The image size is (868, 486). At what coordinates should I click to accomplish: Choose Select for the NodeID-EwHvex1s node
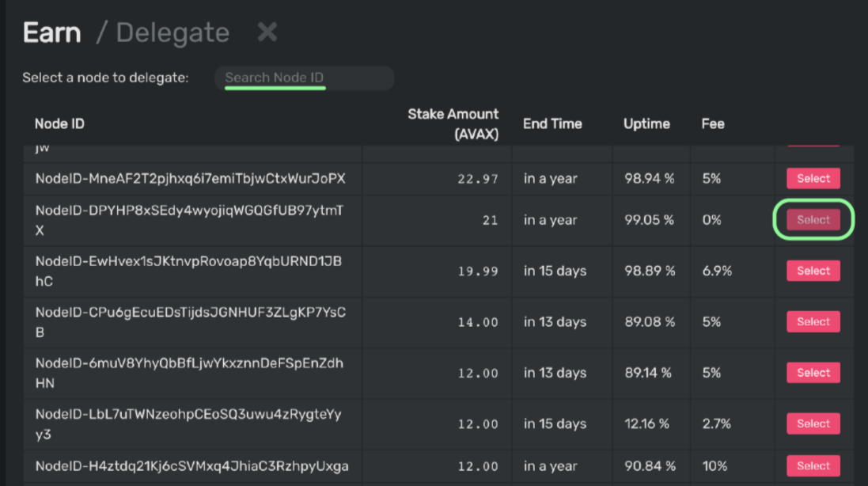click(x=813, y=271)
